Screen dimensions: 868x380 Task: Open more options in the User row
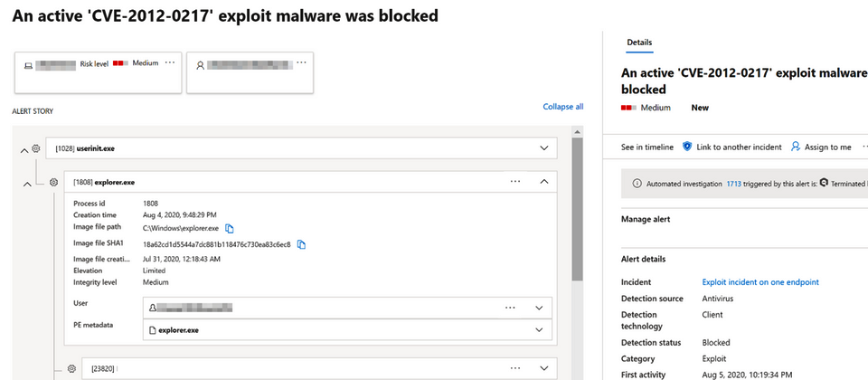510,308
